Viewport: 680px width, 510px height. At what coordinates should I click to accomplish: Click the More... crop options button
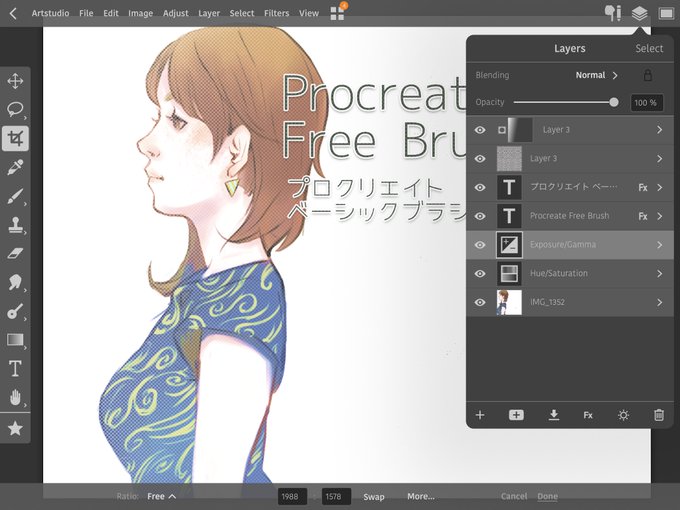pyautogui.click(x=421, y=496)
